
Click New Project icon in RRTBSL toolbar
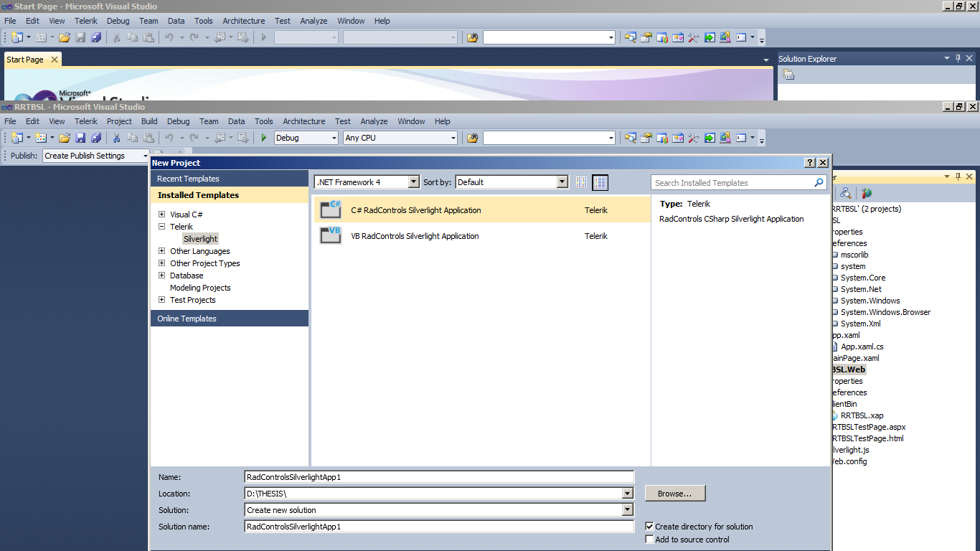click(17, 138)
